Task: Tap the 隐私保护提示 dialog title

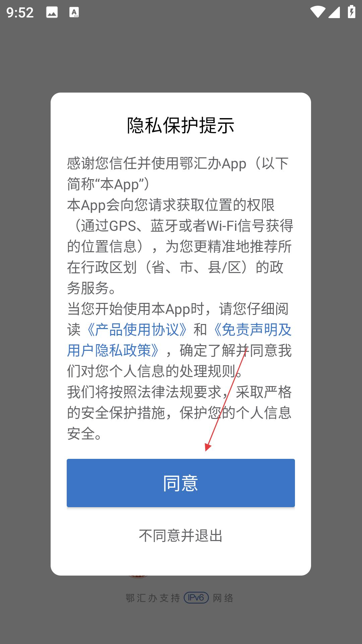Action: point(181,125)
